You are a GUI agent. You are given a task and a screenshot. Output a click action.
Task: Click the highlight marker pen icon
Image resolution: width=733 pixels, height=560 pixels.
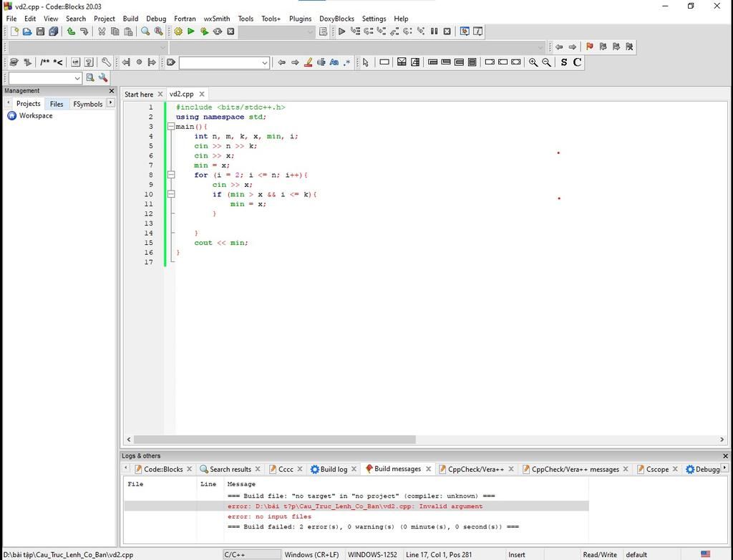308,62
